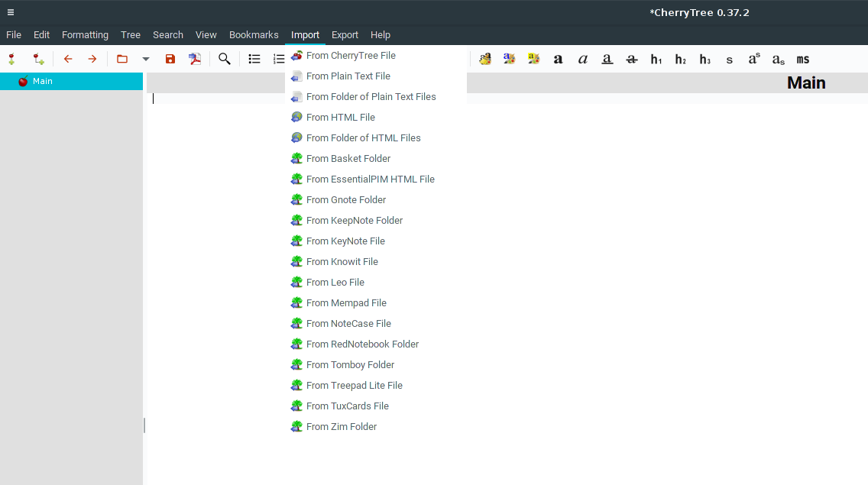The width and height of the screenshot is (868, 485).
Task: Choose From CherryTree File import
Action: (x=376, y=55)
